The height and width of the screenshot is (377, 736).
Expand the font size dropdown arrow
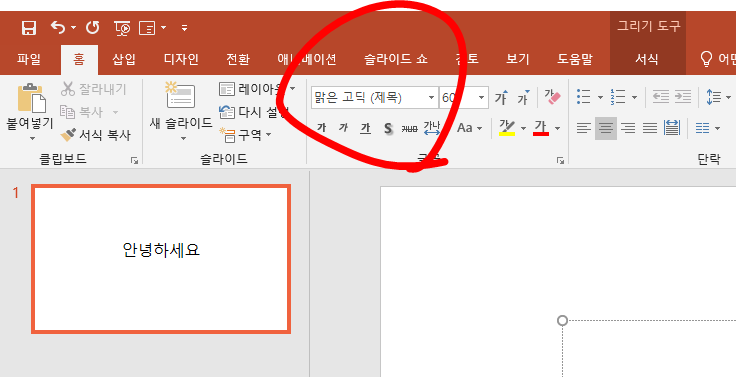tap(481, 98)
